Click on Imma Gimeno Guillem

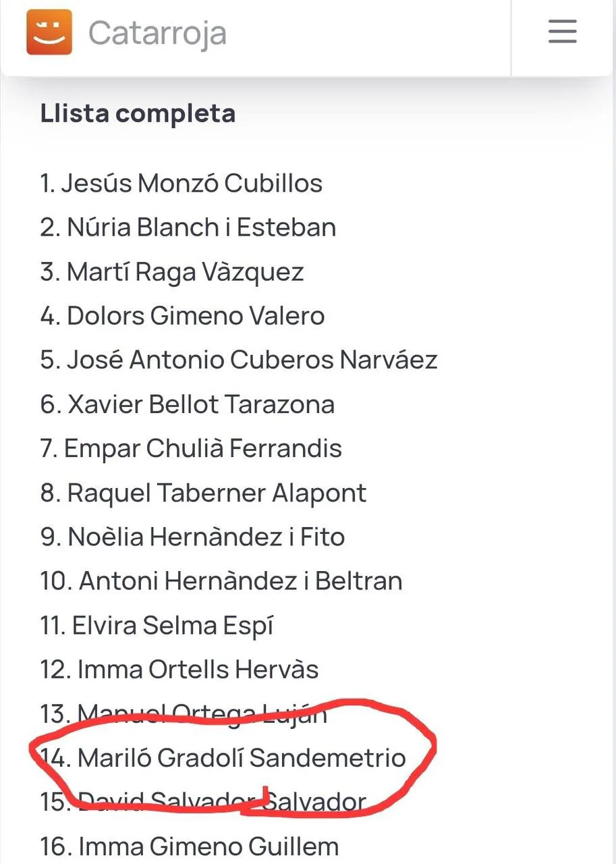pyautogui.click(x=189, y=846)
